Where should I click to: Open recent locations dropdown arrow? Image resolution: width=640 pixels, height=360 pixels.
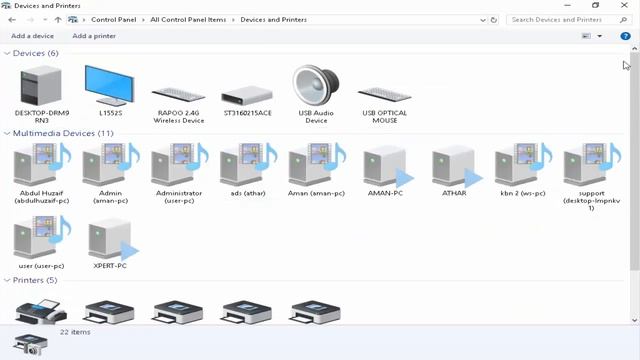tap(44, 20)
